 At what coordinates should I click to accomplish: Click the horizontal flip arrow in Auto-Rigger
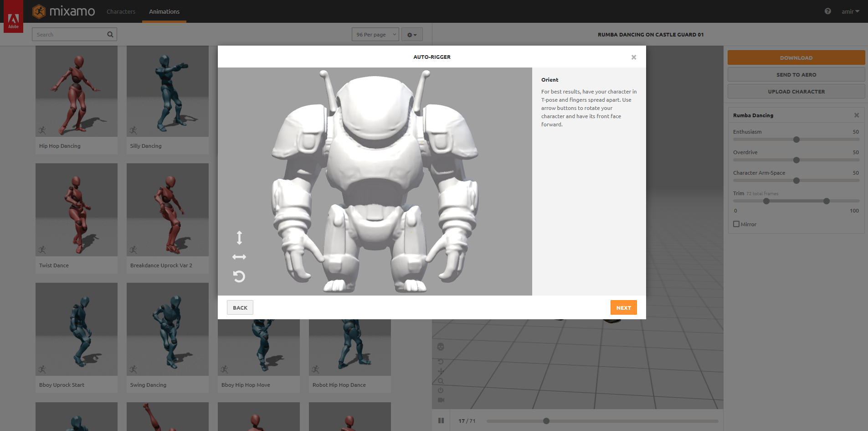point(239,257)
